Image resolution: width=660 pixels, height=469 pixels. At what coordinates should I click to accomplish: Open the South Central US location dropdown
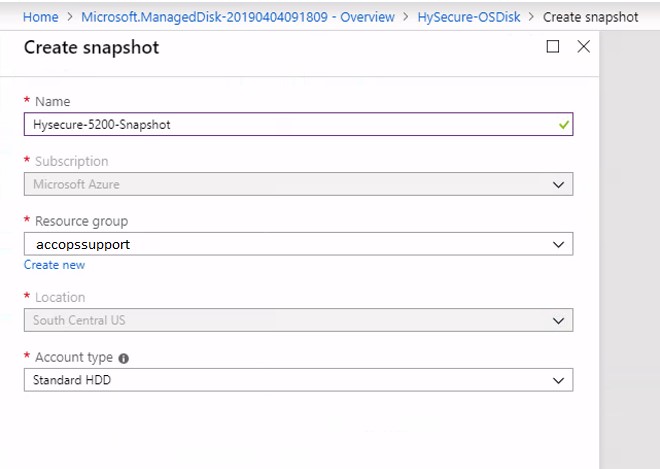(x=298, y=320)
